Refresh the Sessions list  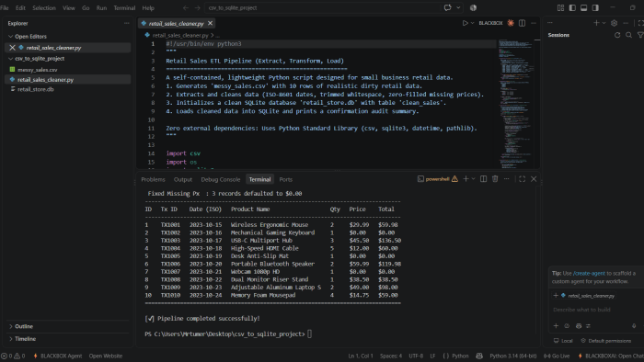pyautogui.click(x=617, y=35)
